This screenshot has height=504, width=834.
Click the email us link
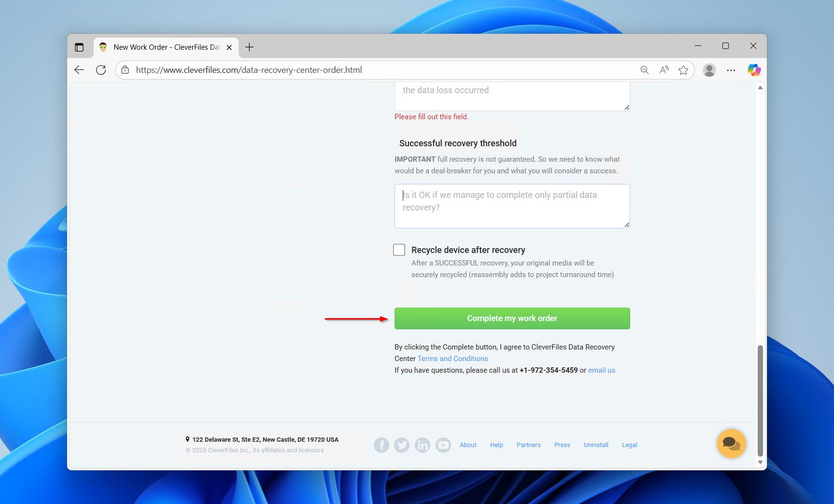[x=601, y=370]
